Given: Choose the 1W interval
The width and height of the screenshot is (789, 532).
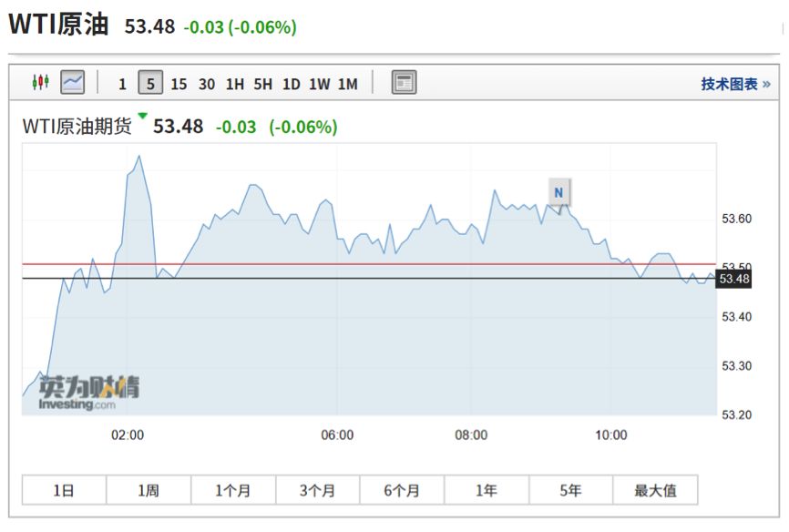Looking at the screenshot, I should tap(320, 84).
